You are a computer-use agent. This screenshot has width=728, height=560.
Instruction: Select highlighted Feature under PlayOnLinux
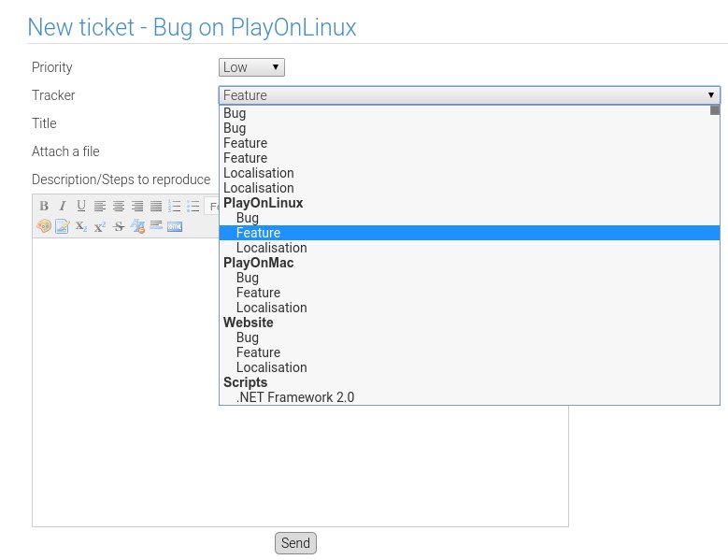pyautogui.click(x=469, y=233)
